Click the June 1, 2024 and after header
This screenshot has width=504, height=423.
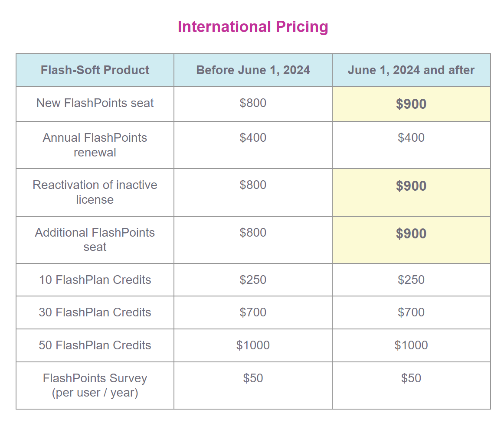pyautogui.click(x=411, y=70)
